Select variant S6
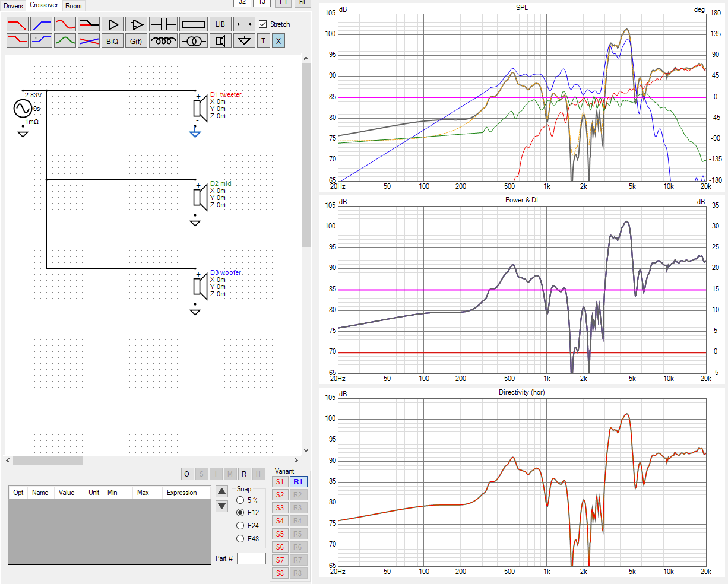 tap(280, 547)
